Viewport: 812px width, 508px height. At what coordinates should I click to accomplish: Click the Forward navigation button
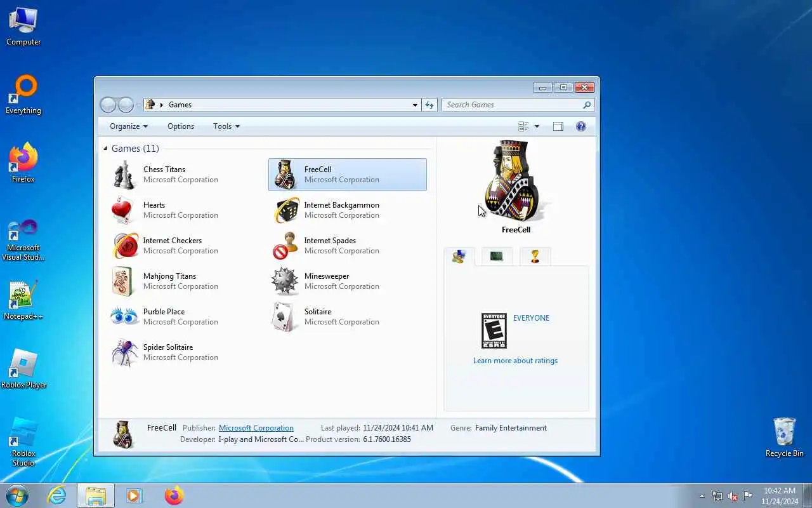click(126, 105)
